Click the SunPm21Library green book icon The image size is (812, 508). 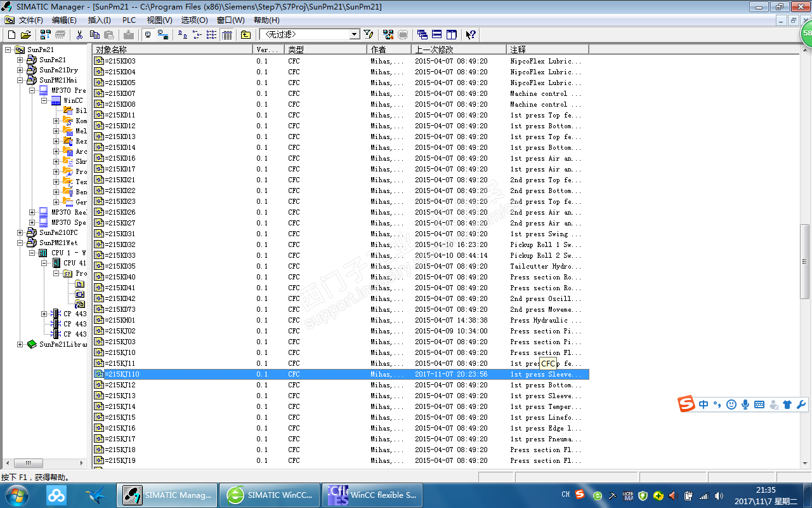tap(32, 344)
